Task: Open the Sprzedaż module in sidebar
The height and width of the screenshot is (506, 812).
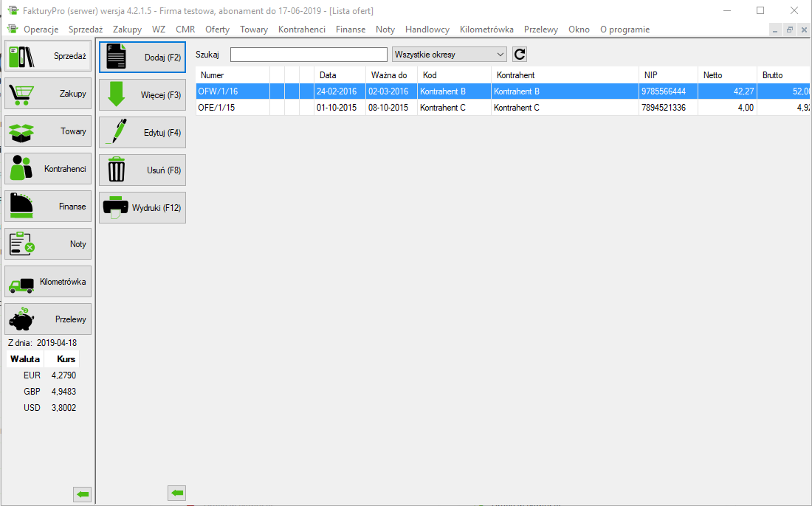Action: coord(48,56)
